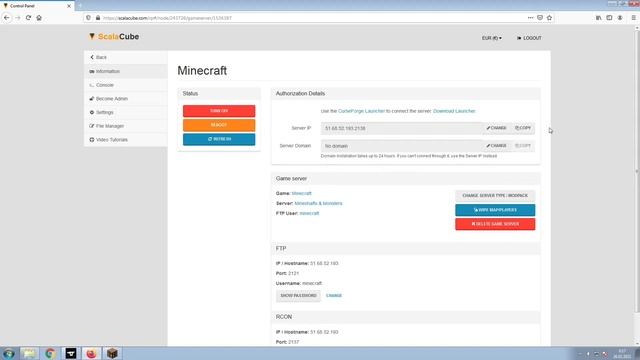Open the Firefox hamburger menu
640x360 pixels.
633,18
